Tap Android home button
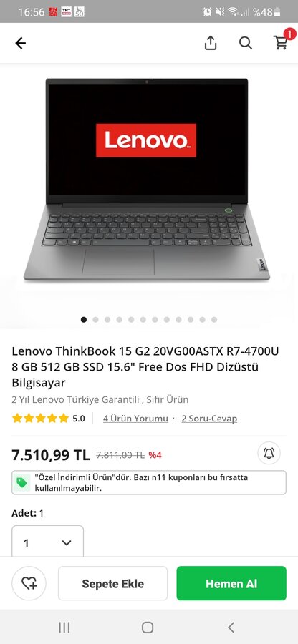Screen dimensions: 298x644 click(148, 627)
